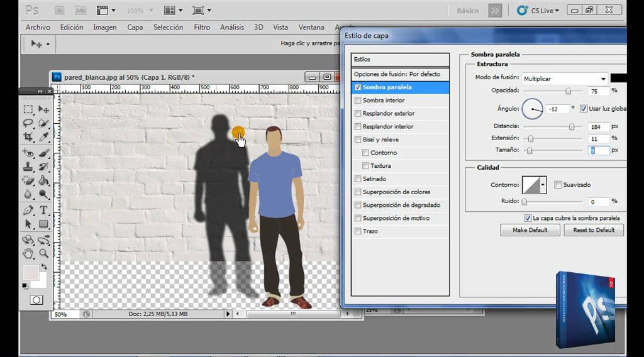Swap foreground and background colors

click(43, 266)
